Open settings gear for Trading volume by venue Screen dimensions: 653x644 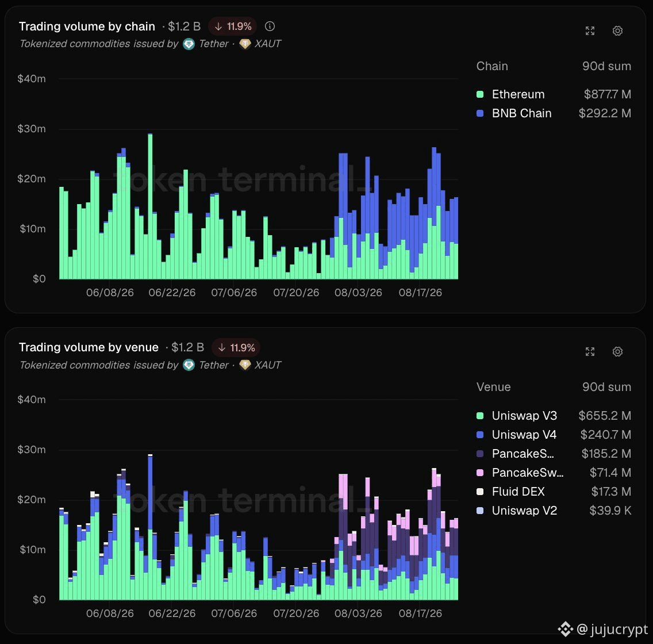click(x=617, y=351)
